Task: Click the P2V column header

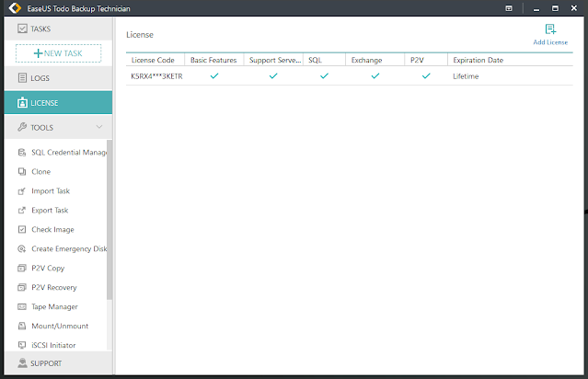Action: click(426, 60)
